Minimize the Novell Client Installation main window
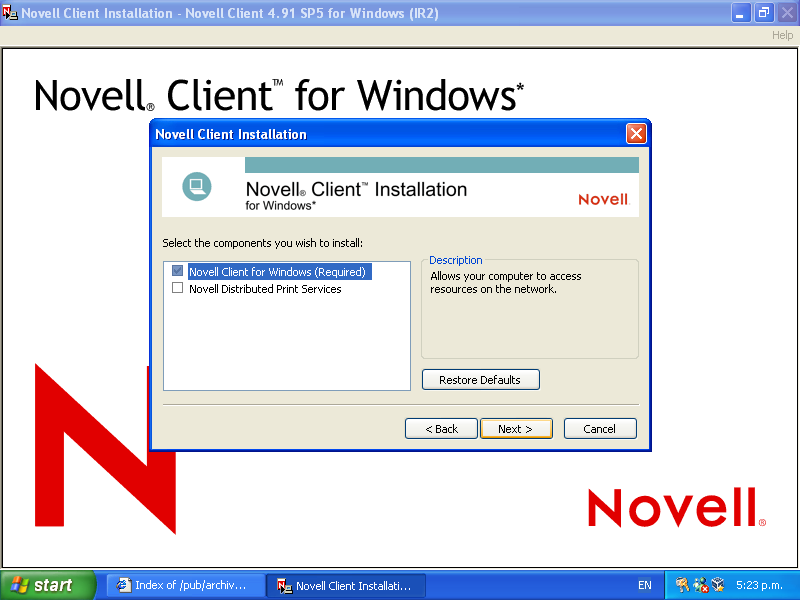 [740, 13]
